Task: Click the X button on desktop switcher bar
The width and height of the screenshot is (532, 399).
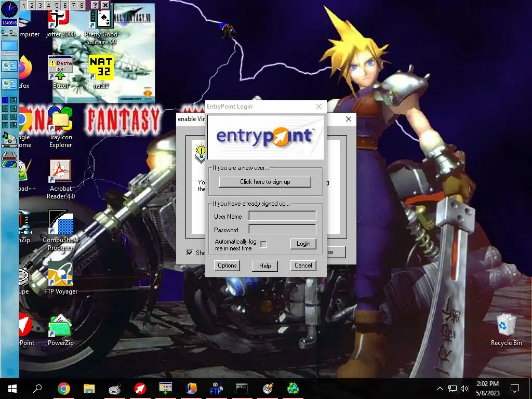Action: 105,5
